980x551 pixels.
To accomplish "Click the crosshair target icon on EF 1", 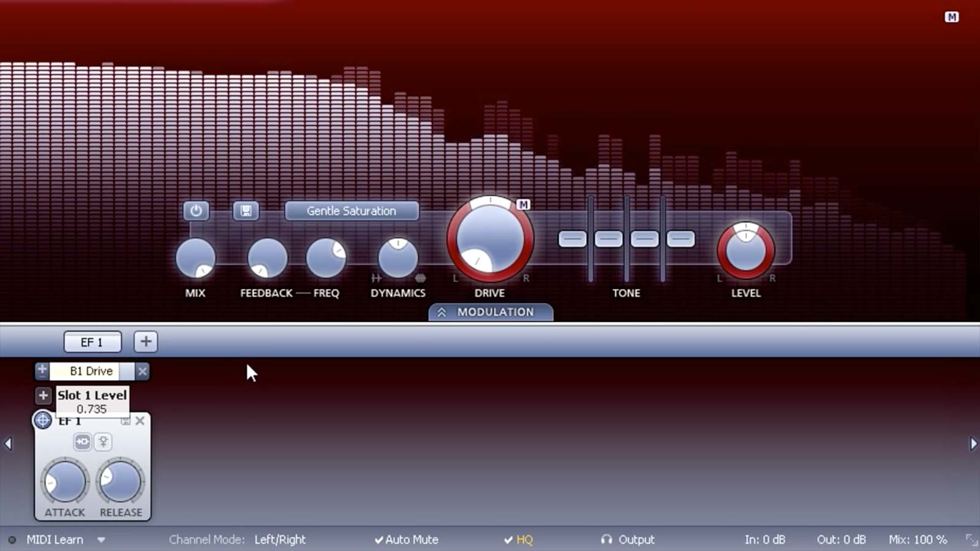I will coord(42,421).
